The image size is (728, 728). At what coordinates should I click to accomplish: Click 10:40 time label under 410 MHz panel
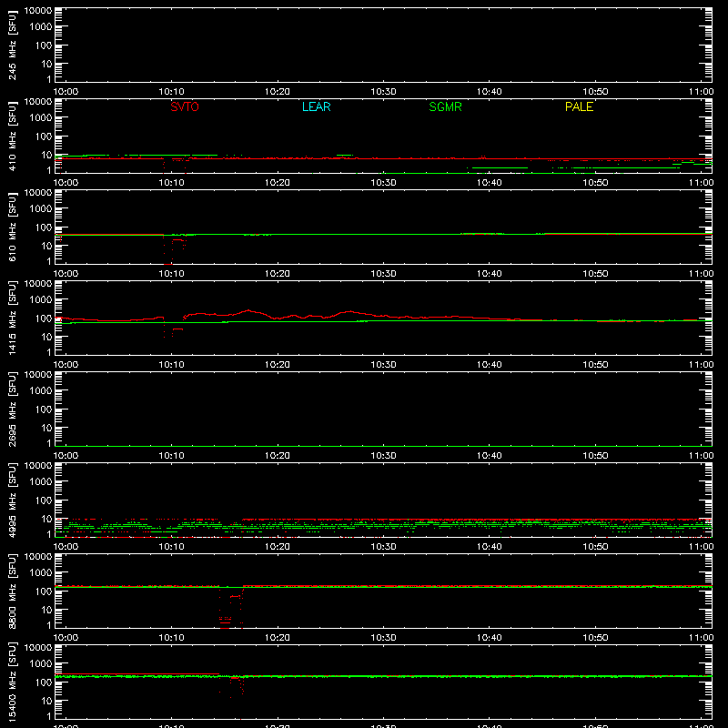click(490, 183)
